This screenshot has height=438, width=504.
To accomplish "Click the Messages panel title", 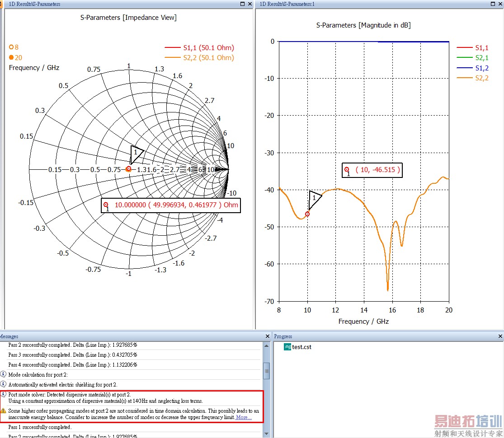I will (9, 336).
